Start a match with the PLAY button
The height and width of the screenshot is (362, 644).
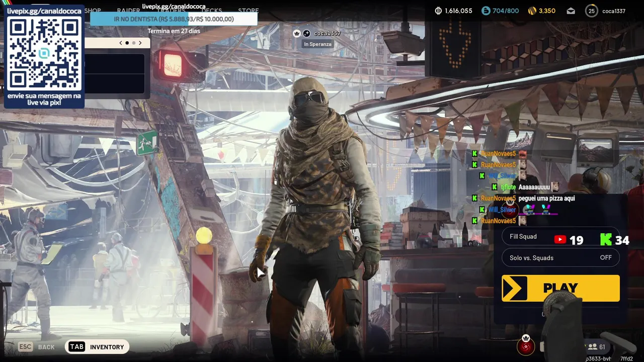pos(560,288)
